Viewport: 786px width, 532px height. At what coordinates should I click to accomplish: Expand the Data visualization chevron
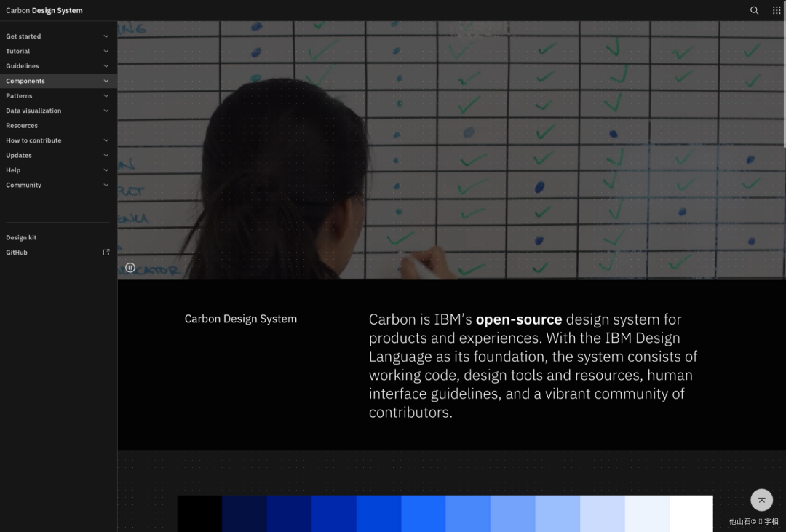pyautogui.click(x=106, y=111)
